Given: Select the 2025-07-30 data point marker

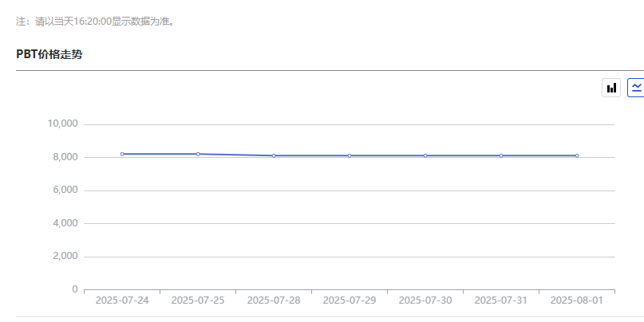Looking at the screenshot, I should coord(425,155).
